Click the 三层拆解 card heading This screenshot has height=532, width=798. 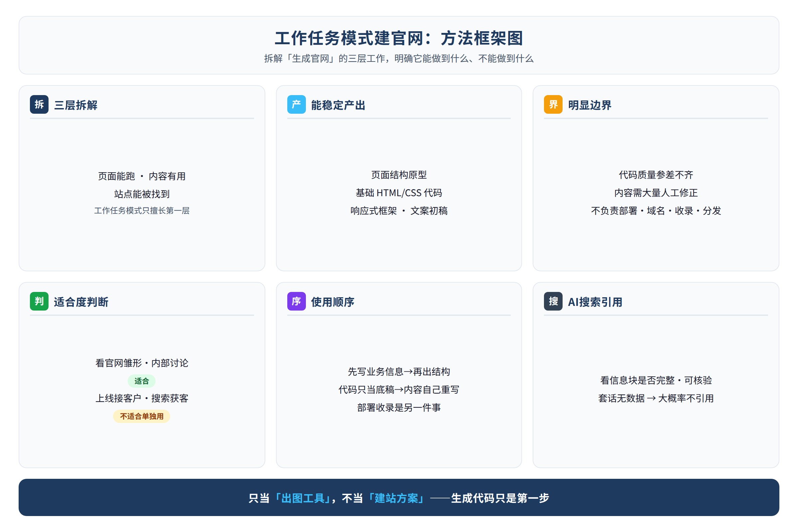pyautogui.click(x=76, y=105)
